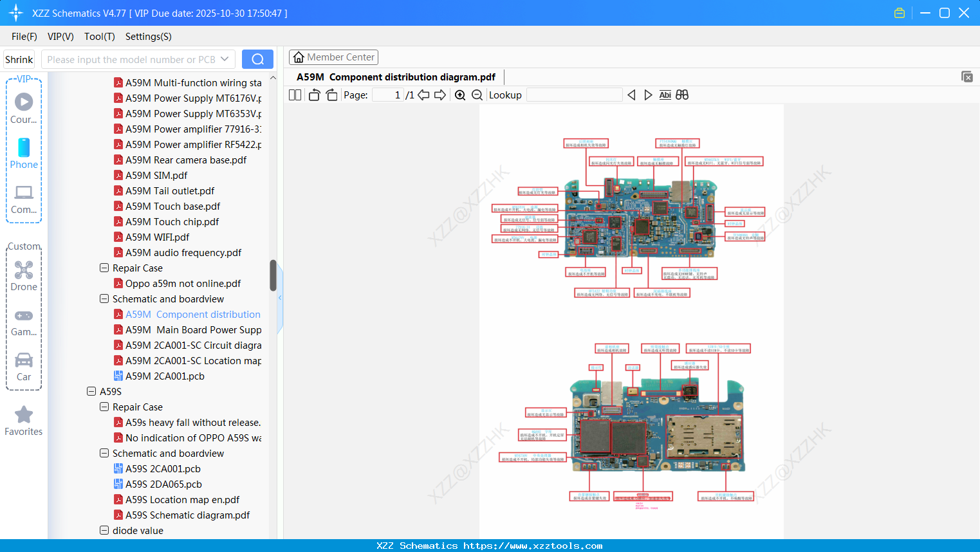Rotate the page clockwise
980x552 pixels.
(331, 95)
